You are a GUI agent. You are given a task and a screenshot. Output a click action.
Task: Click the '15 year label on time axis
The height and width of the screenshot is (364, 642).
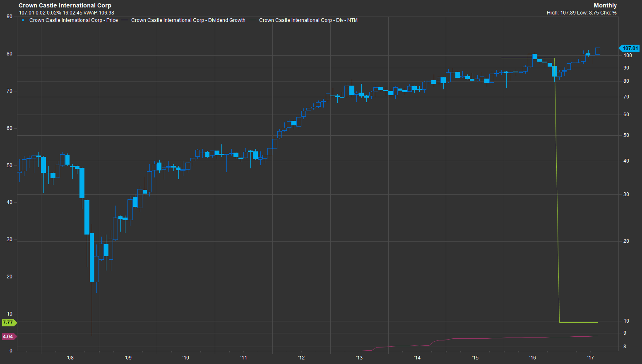(475, 358)
